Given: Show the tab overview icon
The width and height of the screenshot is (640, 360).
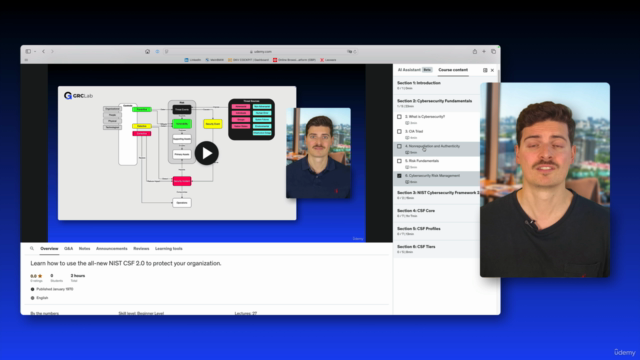Looking at the screenshot, I should pos(493,51).
